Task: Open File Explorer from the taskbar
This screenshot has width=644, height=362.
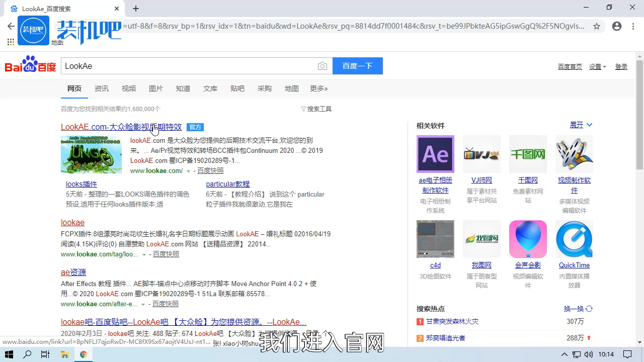Action: pyautogui.click(x=65, y=354)
